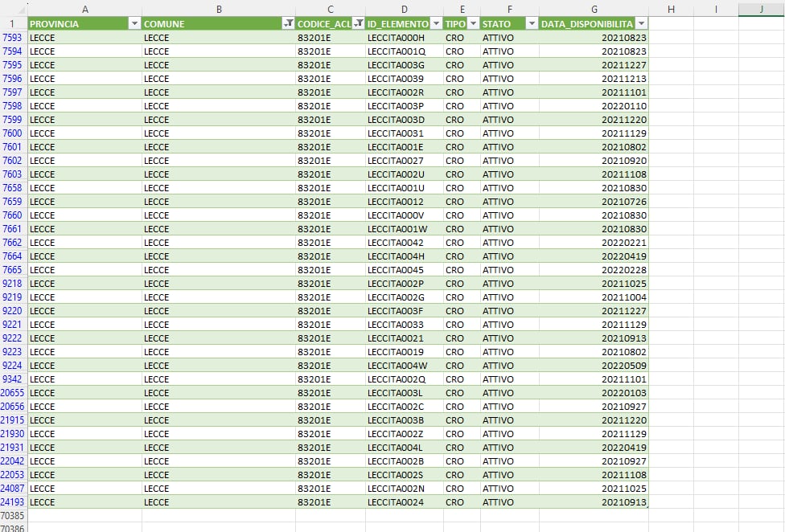Click cell LECCITA003P

coord(405,106)
